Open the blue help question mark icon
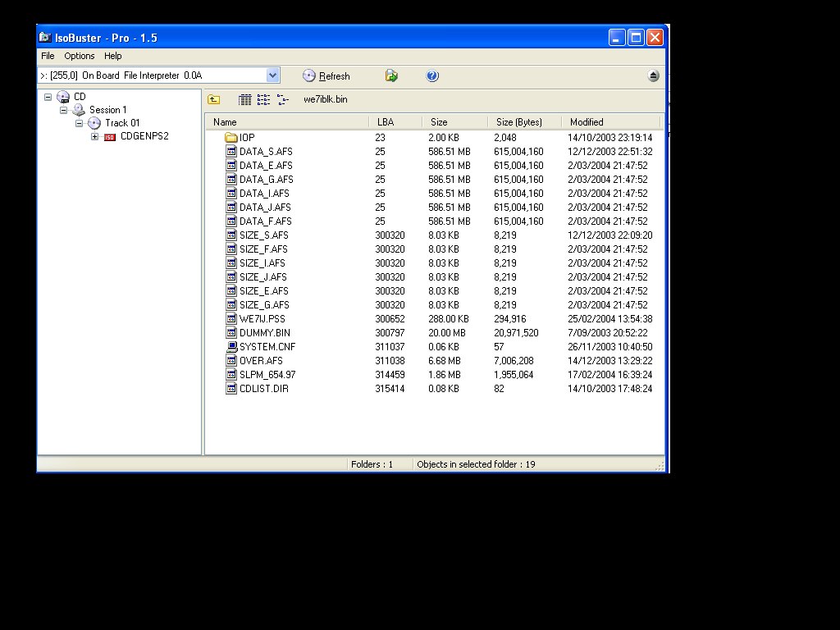The width and height of the screenshot is (840, 630). pos(432,76)
